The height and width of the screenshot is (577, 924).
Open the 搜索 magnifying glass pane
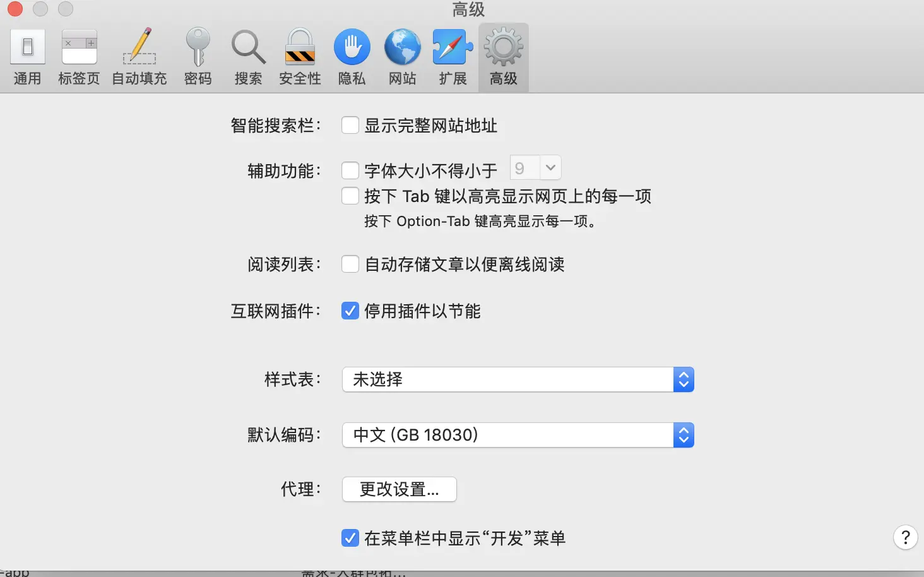248,57
